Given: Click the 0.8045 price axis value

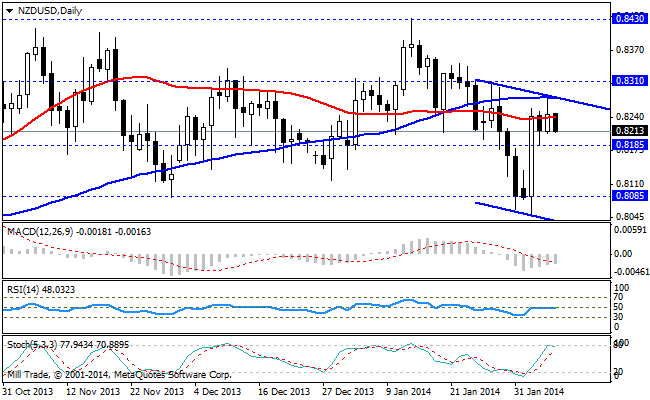Looking at the screenshot, I should [630, 217].
